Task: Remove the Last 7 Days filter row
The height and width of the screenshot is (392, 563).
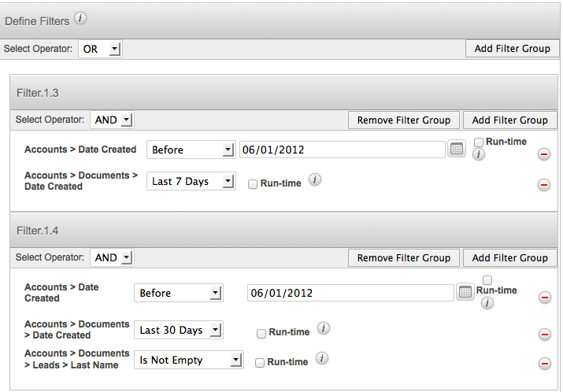Action: (x=544, y=185)
